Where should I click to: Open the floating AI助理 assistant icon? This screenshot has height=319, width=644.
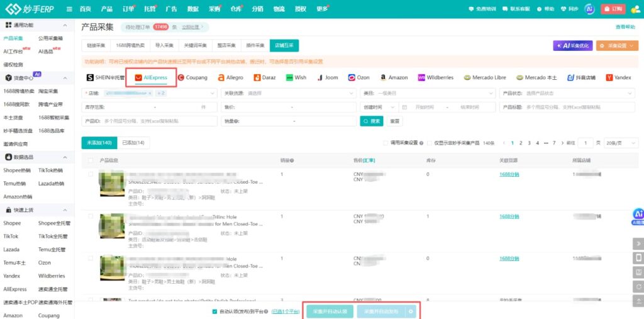[x=638, y=216]
